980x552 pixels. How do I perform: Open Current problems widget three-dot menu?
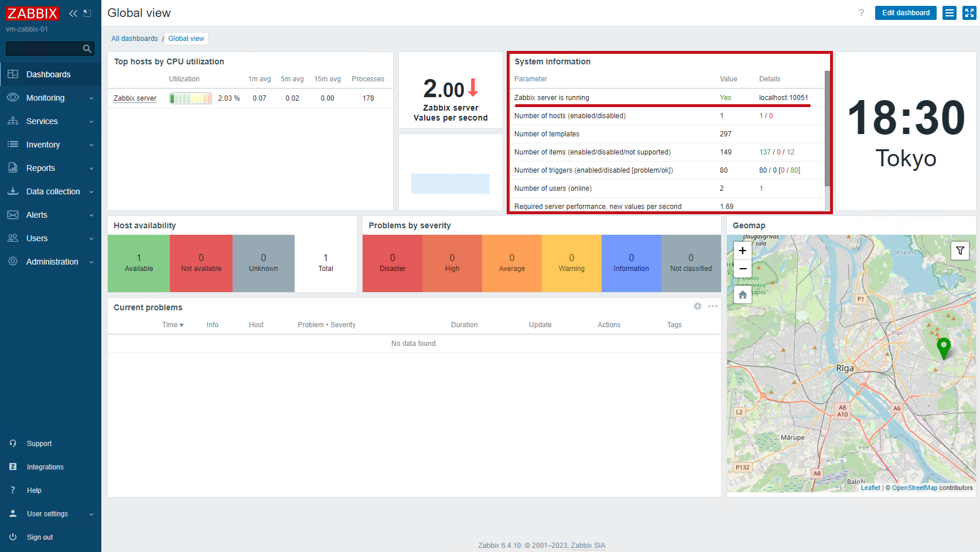(713, 306)
